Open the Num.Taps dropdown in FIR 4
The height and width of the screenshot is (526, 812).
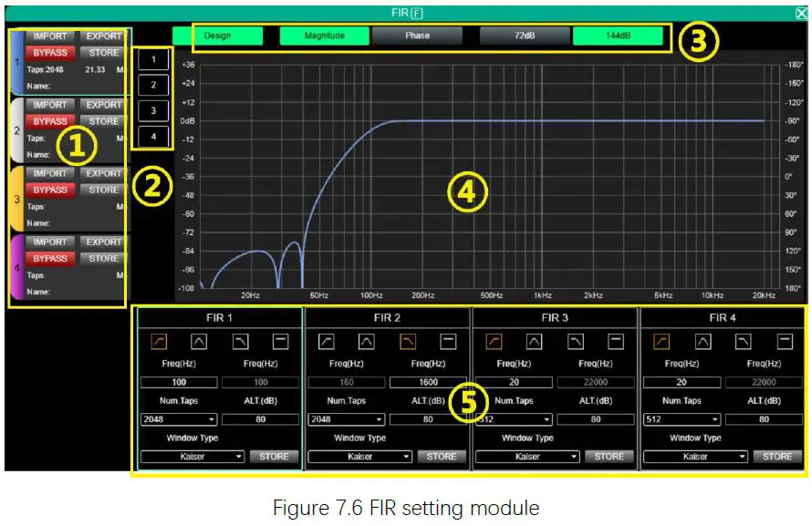coord(681,418)
